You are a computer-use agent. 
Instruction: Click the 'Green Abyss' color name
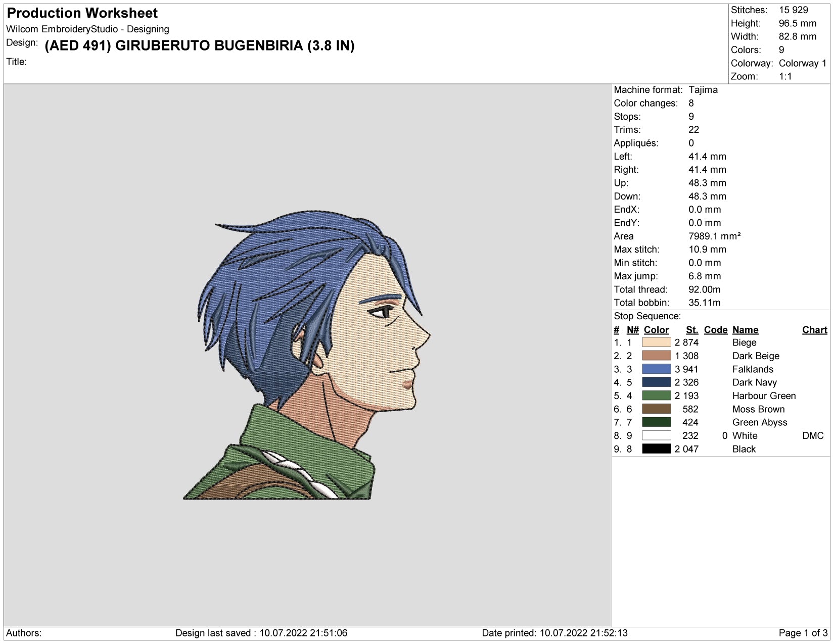(759, 422)
